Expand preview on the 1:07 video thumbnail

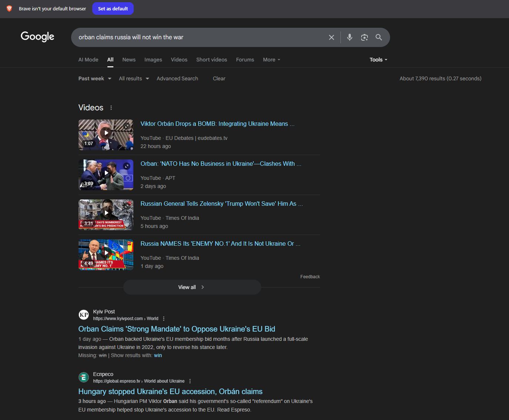click(127, 126)
